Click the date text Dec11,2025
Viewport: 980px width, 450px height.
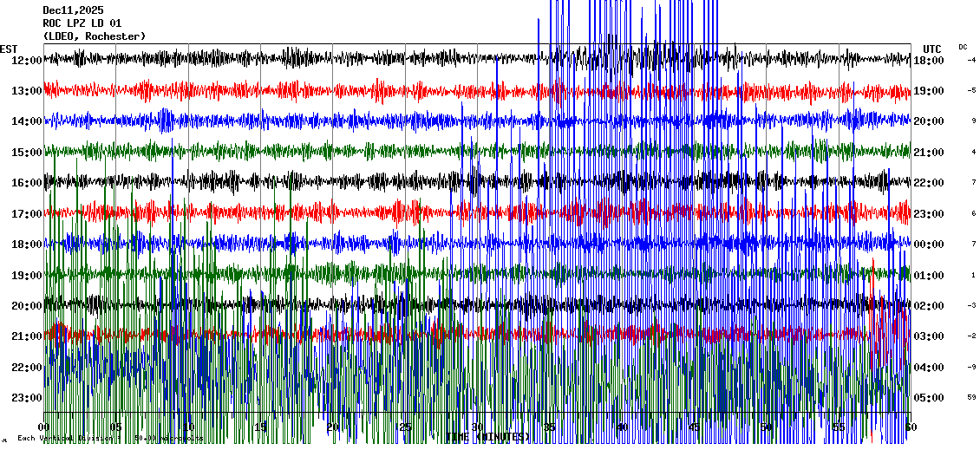73,10
